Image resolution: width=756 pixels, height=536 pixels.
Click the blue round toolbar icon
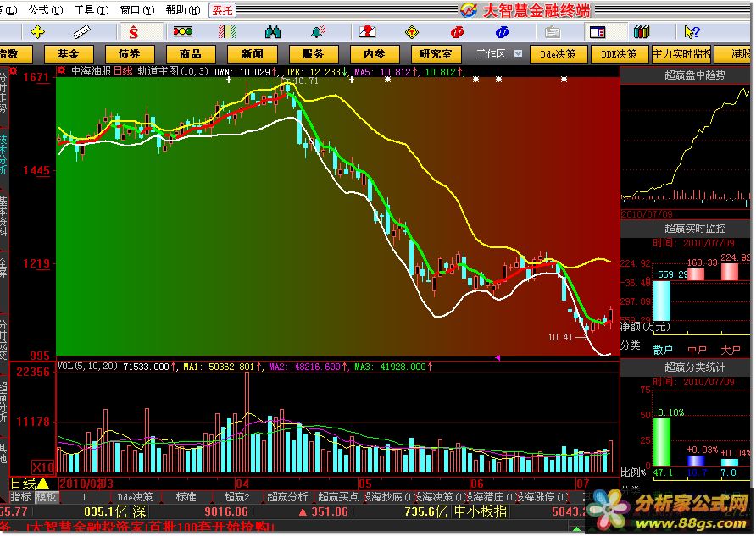point(502,32)
